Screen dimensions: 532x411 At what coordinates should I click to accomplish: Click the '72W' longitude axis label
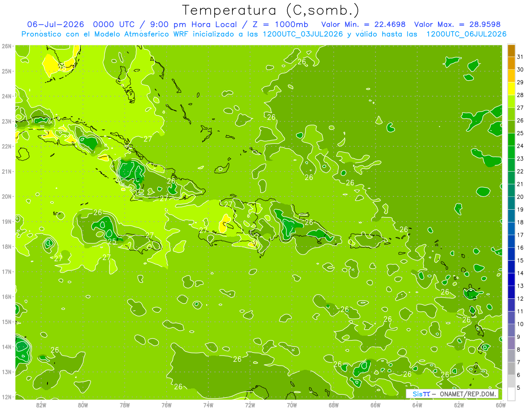(250, 405)
